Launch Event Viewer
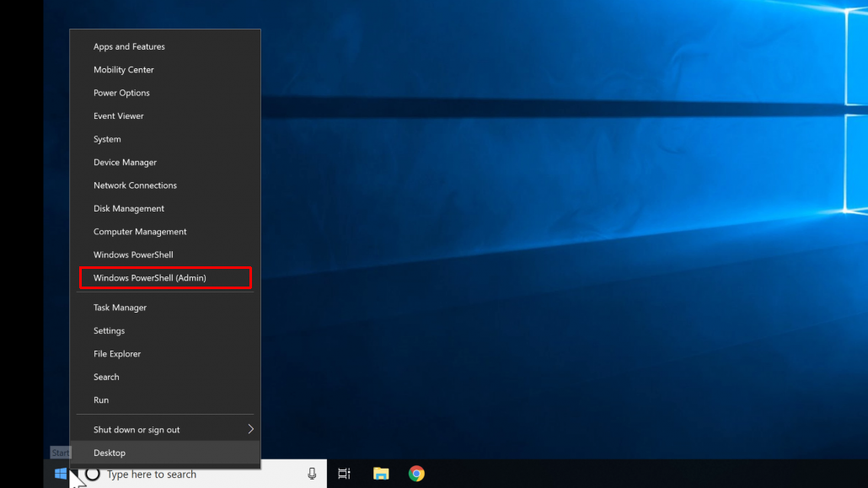This screenshot has width=868, height=488. (165, 116)
